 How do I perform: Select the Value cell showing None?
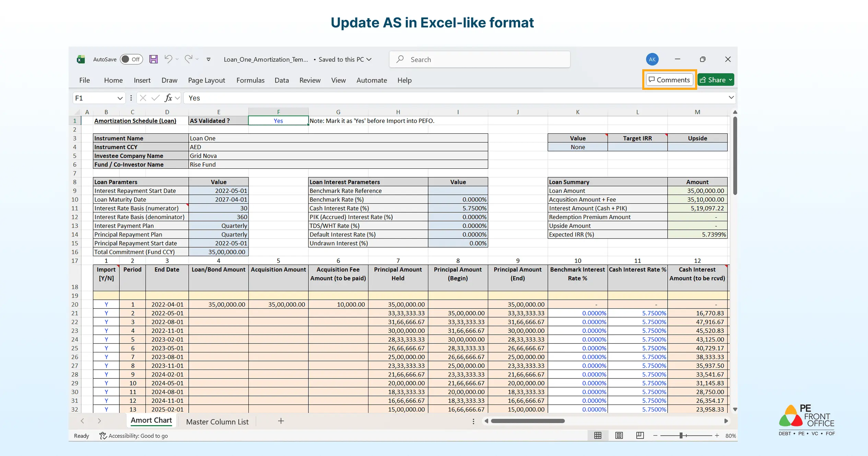point(578,147)
